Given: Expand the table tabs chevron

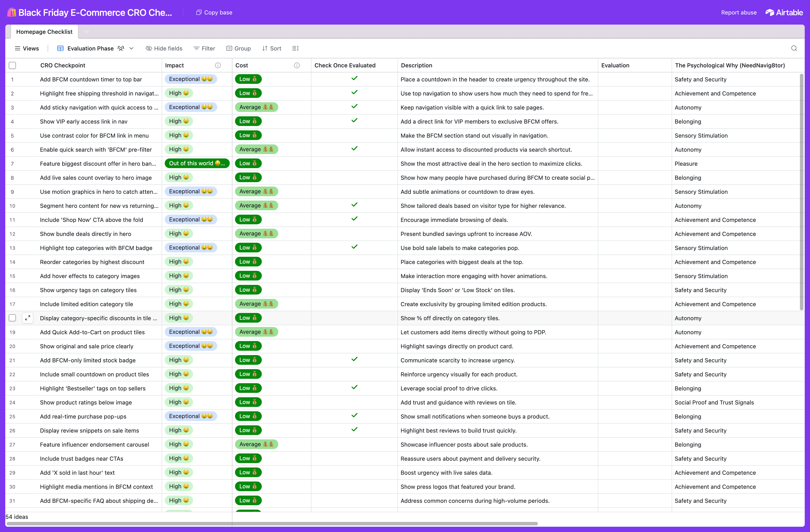Looking at the screenshot, I should 87,32.
